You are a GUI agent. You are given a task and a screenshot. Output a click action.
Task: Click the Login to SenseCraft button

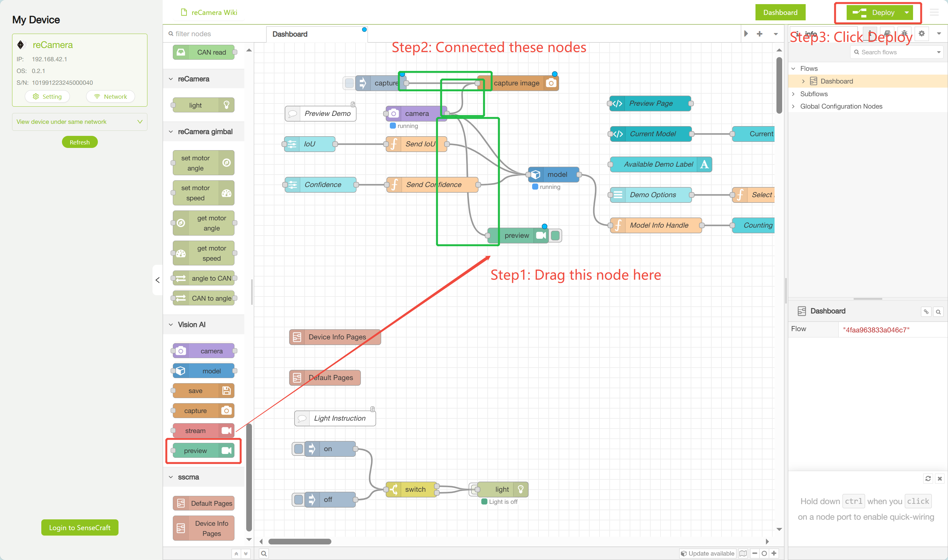point(80,527)
